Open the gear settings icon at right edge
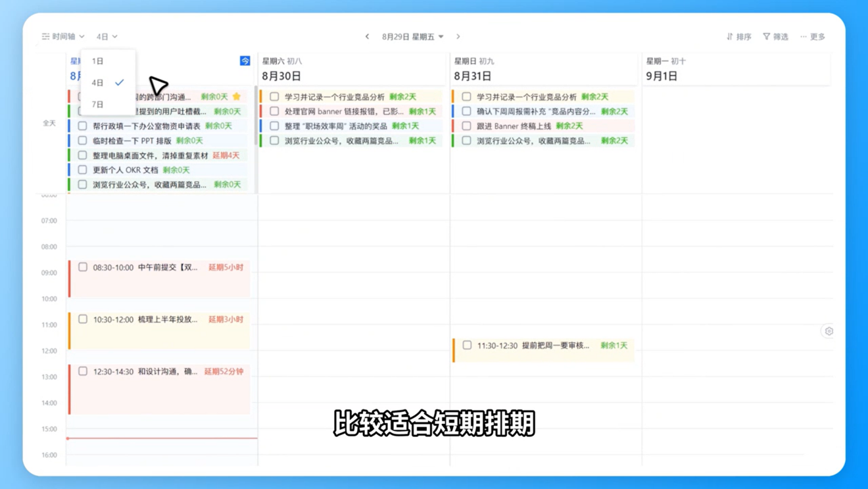 pyautogui.click(x=829, y=331)
